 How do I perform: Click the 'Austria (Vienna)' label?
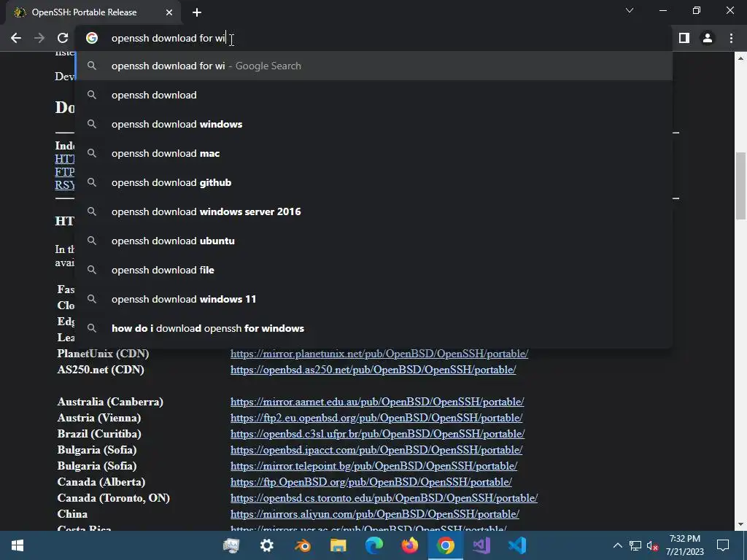tap(99, 418)
